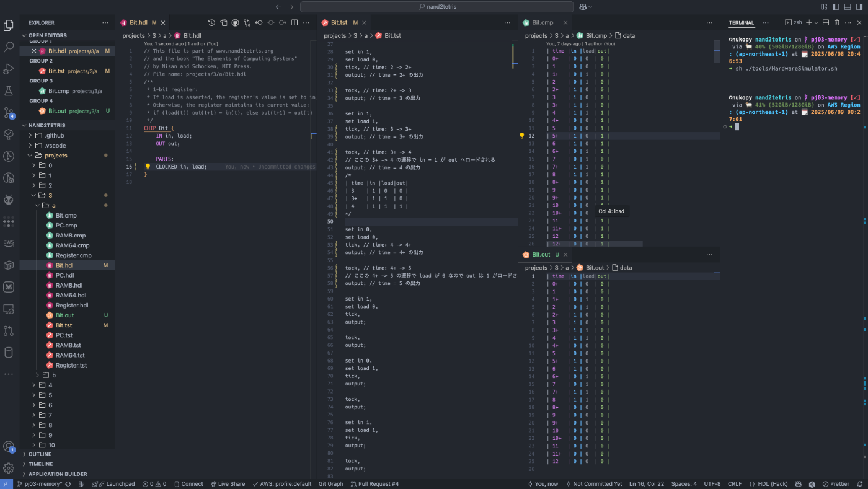Open Explorer more actions ellipsis

point(105,22)
